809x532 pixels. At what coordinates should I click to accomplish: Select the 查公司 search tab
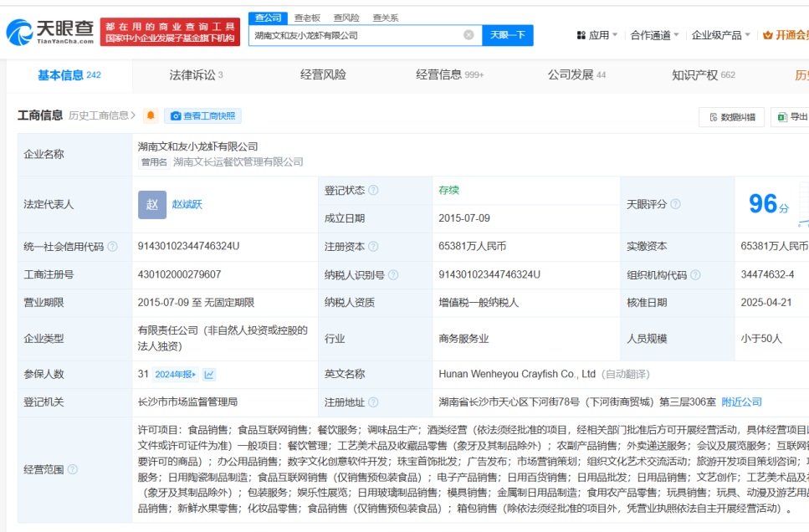[269, 18]
